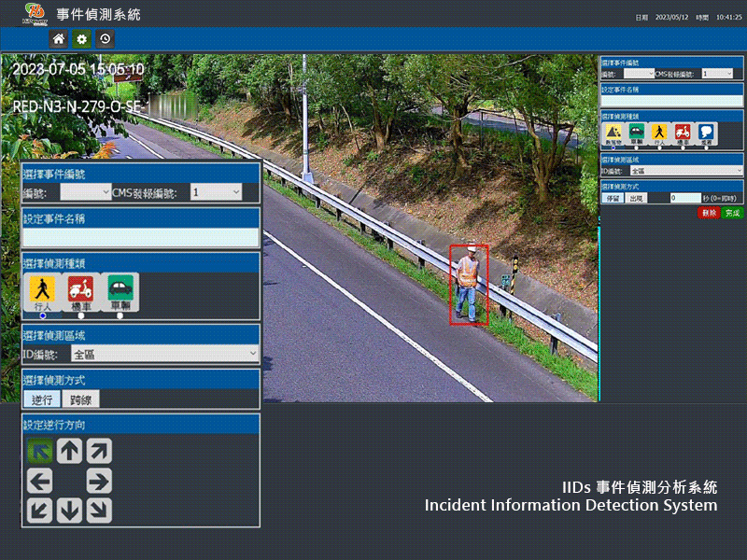Click the home icon in the toolbar
Screen dimensions: 747x560
[x=58, y=39]
